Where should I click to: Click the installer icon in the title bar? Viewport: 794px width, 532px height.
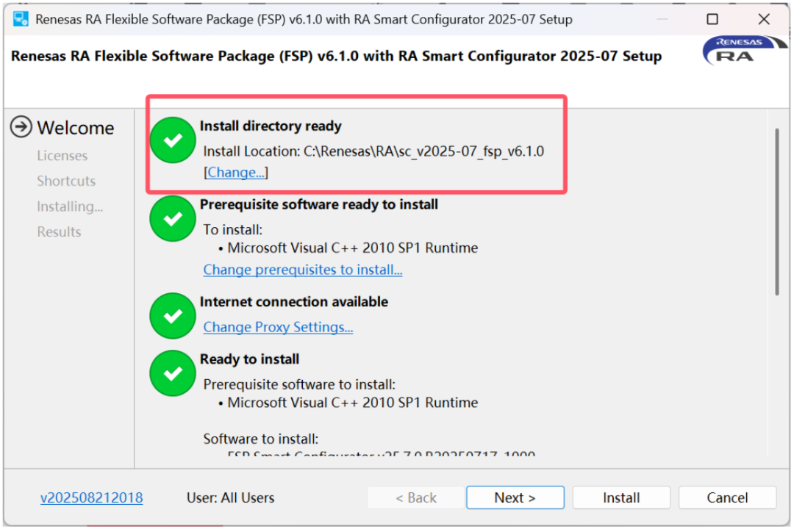coord(21,19)
